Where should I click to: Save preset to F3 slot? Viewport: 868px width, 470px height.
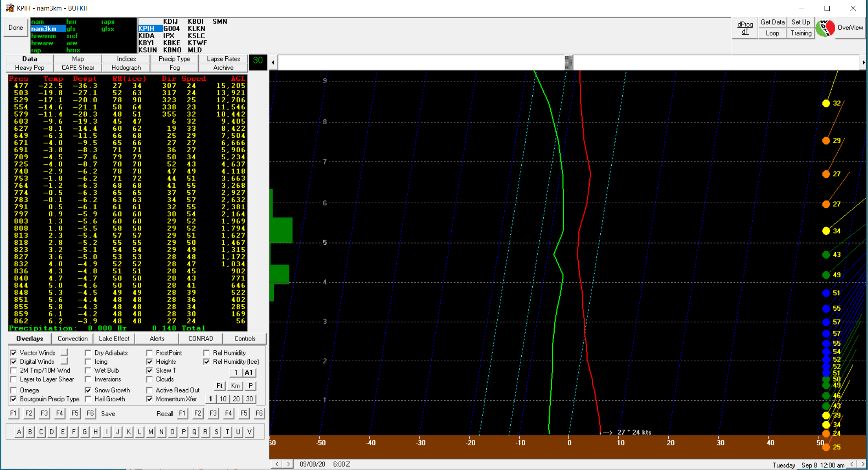click(x=44, y=413)
